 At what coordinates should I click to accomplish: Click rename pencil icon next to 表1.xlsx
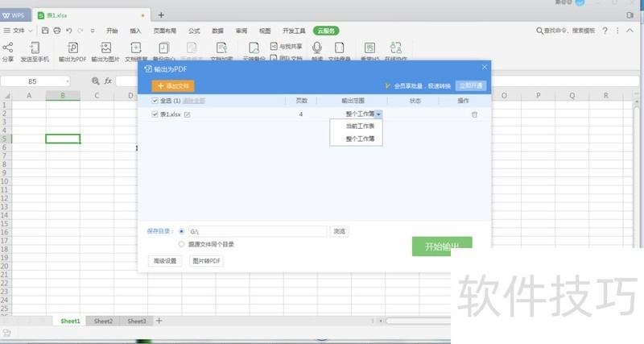pyautogui.click(x=188, y=115)
